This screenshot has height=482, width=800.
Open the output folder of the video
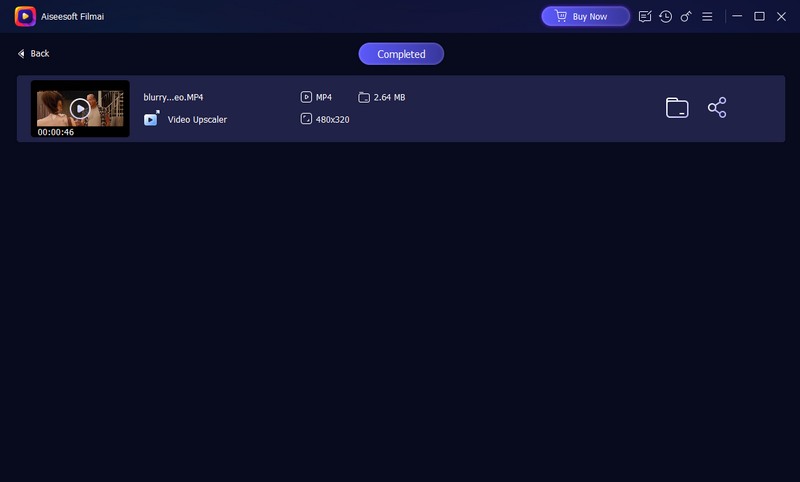[x=677, y=108]
